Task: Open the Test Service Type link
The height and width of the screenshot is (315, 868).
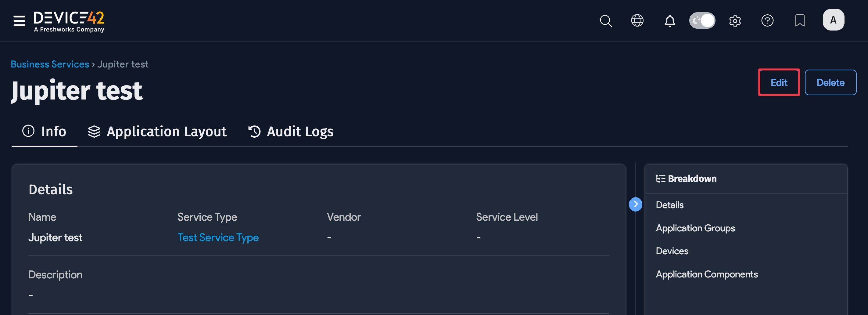Action: tap(218, 237)
